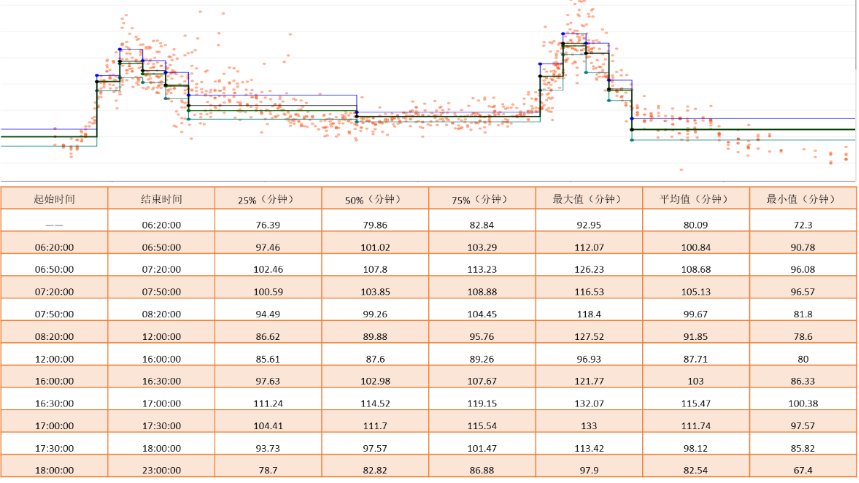Select the median cell 114.52

pos(375,402)
